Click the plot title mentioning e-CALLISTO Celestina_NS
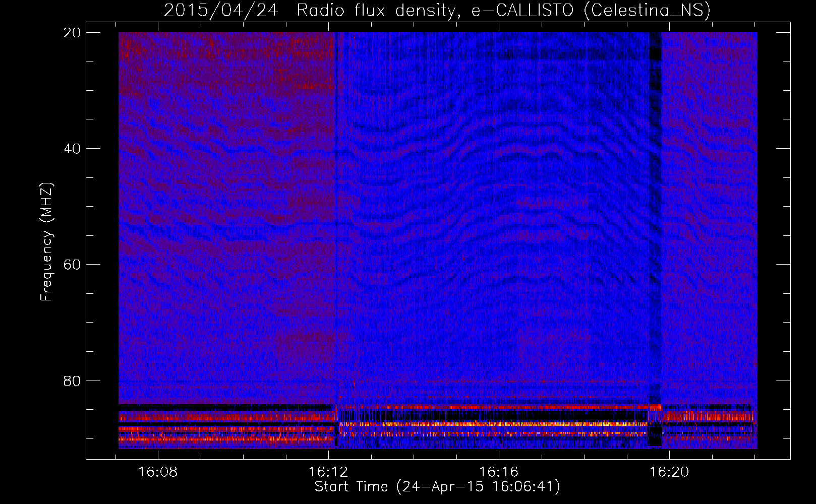This screenshot has width=816, height=504. pos(437,11)
